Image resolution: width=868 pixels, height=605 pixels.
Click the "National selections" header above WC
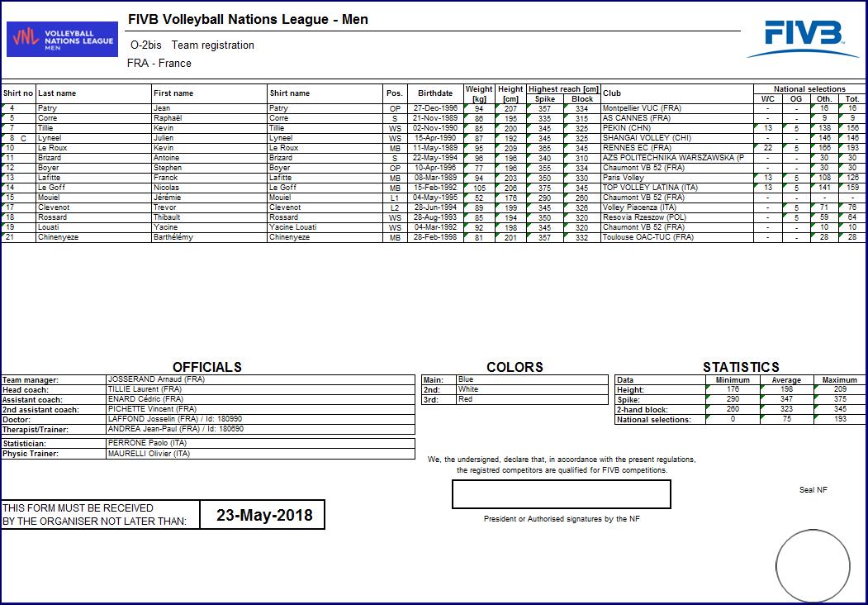809,88
